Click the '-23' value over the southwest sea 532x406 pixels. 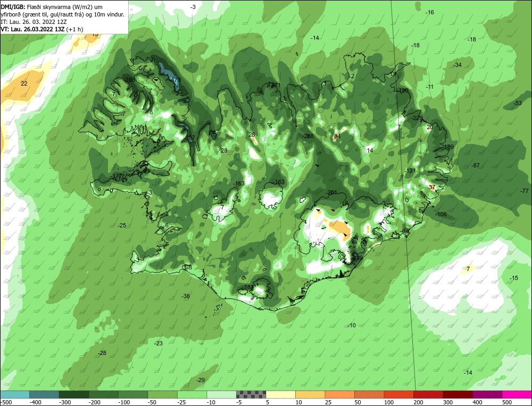tap(158, 343)
